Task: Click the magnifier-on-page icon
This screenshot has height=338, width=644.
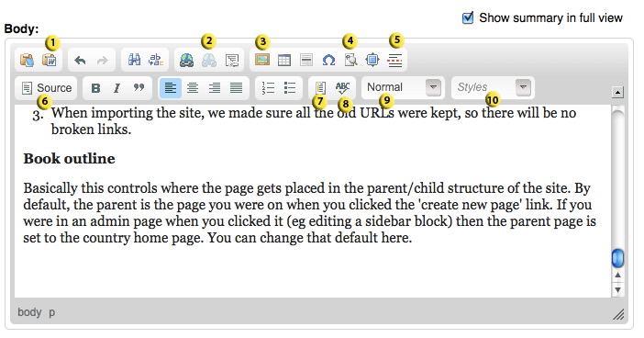Action: [x=350, y=61]
